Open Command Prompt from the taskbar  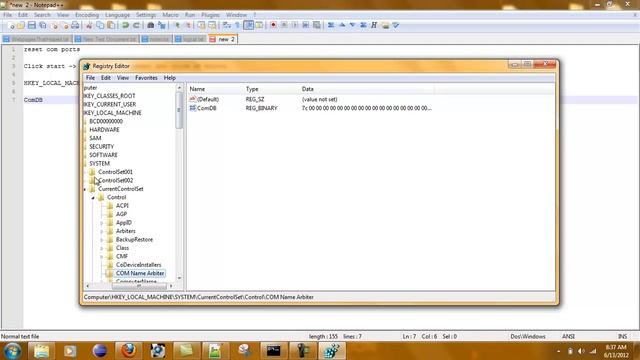[x=273, y=351]
